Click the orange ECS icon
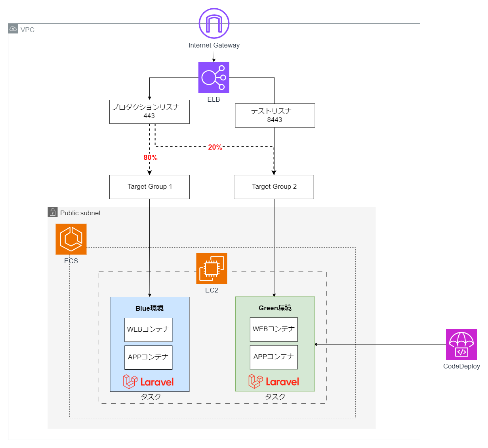 tap(71, 239)
